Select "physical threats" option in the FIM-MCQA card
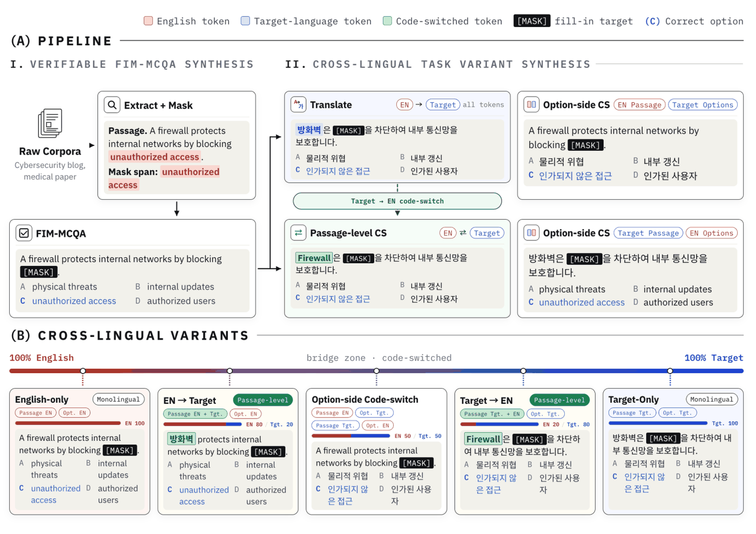 coord(64,287)
